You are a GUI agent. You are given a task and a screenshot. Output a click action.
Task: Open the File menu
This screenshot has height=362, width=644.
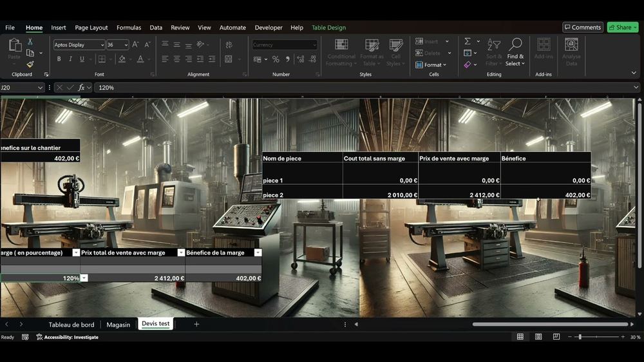coord(10,28)
